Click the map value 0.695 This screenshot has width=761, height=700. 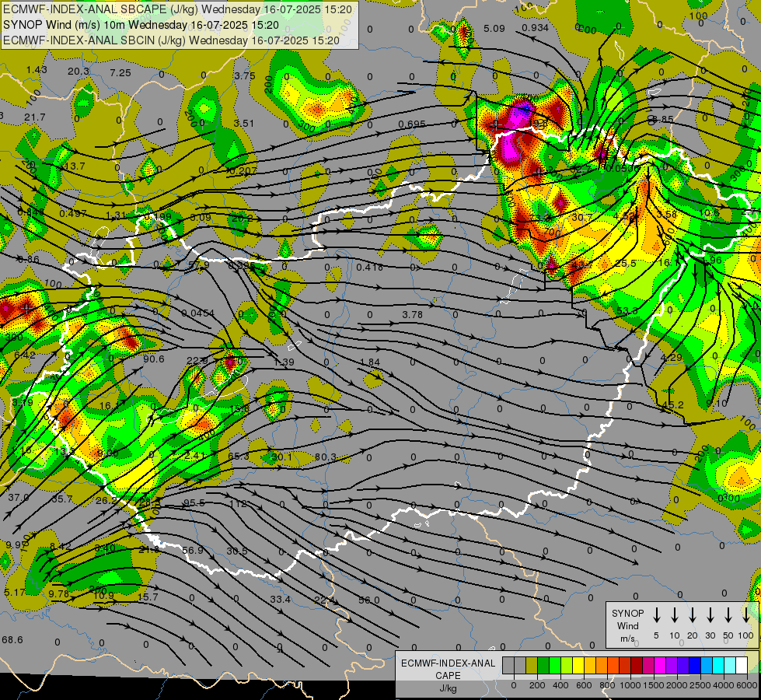(411, 124)
